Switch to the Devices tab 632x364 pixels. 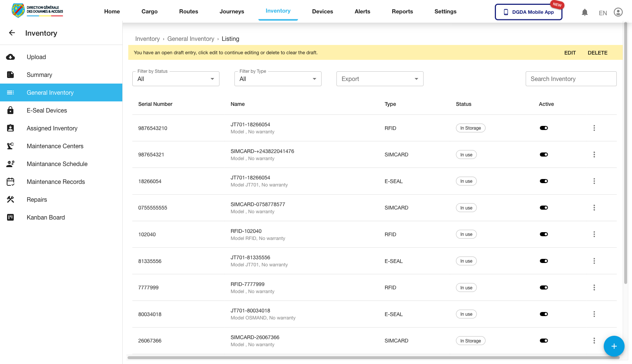(x=322, y=12)
